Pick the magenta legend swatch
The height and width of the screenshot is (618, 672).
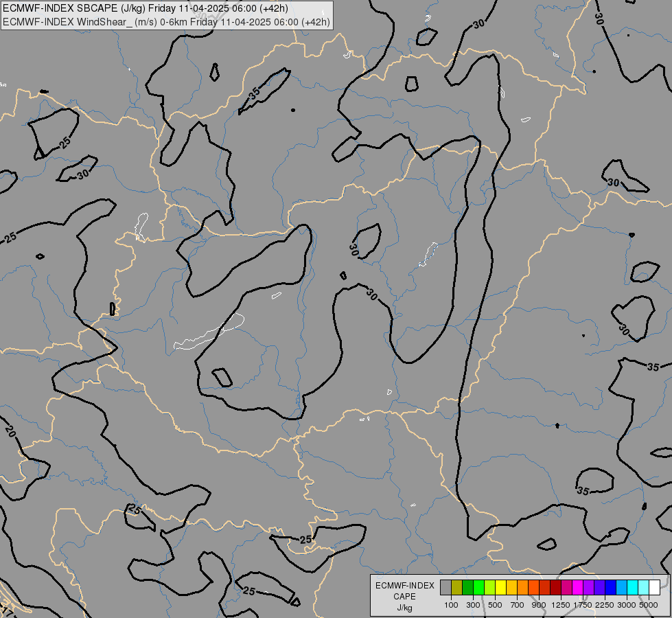[x=578, y=588]
